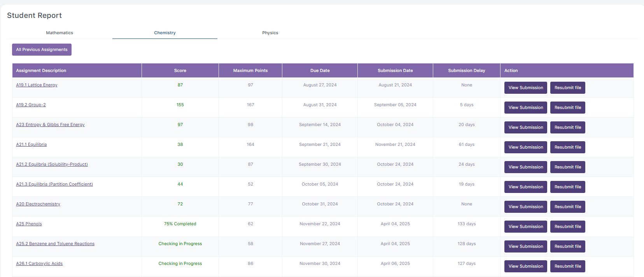The width and height of the screenshot is (644, 277).
Task: Resubmit file for A26.1 Carboxylic Acids
Action: point(567,266)
